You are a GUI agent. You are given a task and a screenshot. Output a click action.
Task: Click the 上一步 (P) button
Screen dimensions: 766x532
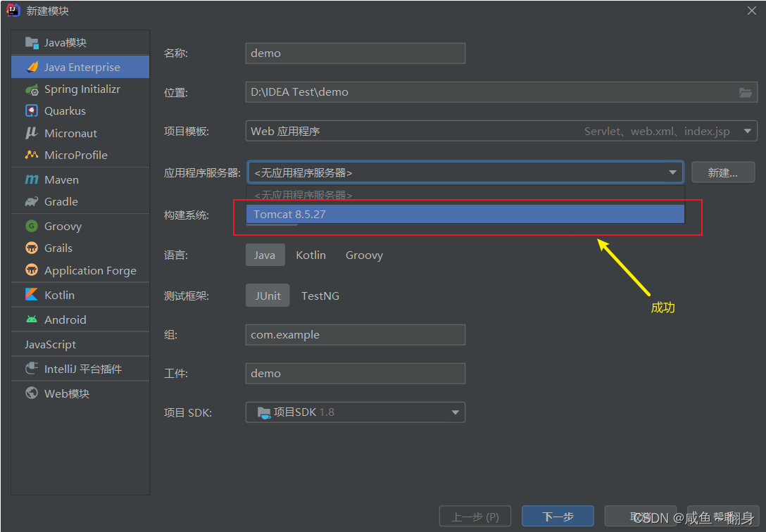pos(475,517)
